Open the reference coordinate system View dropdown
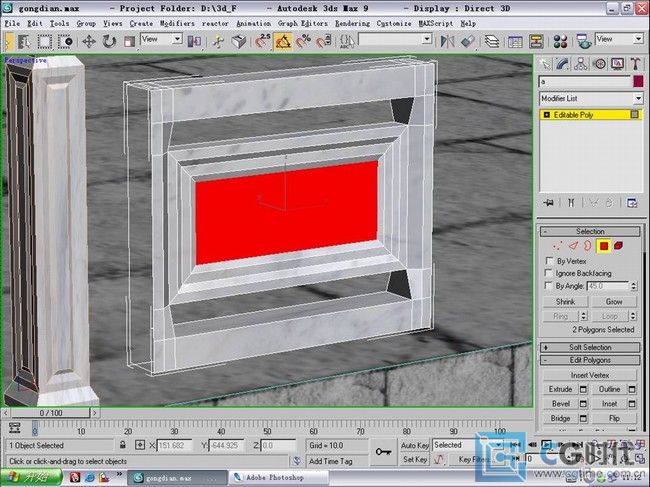Image resolution: width=650 pixels, height=487 pixels. click(x=162, y=39)
